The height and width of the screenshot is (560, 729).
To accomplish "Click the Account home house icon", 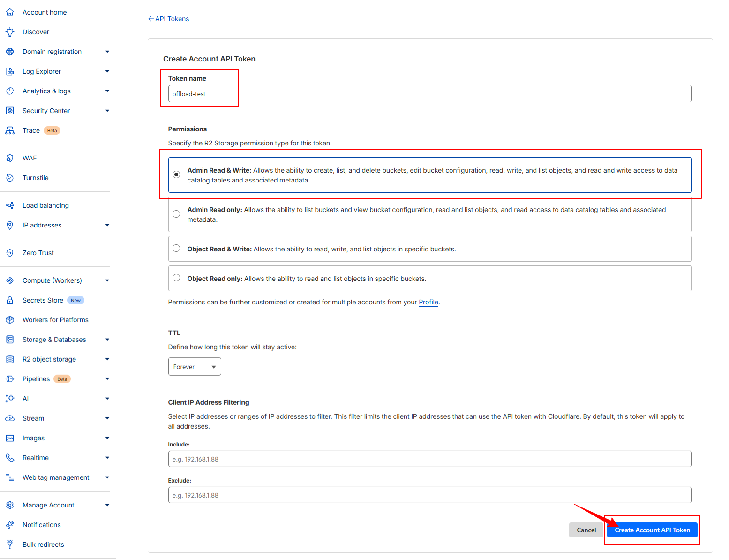I will pyautogui.click(x=10, y=12).
